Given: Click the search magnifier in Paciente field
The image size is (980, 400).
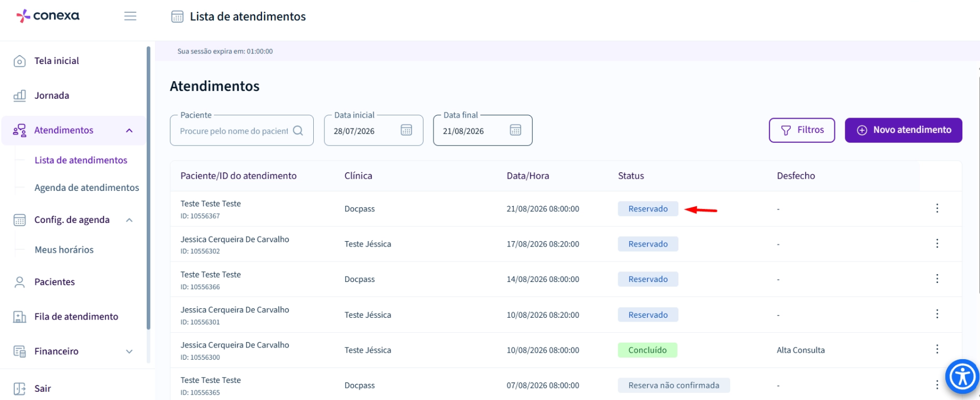Looking at the screenshot, I should click(x=298, y=131).
